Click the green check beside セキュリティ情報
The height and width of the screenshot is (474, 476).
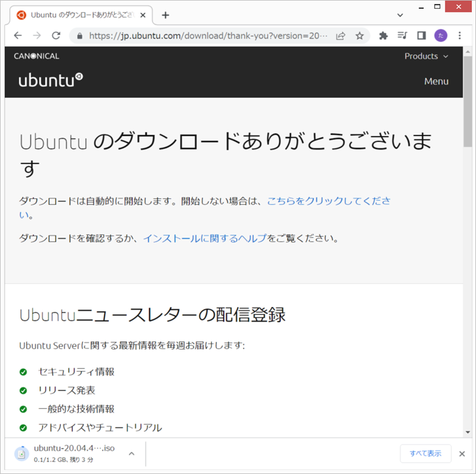23,372
